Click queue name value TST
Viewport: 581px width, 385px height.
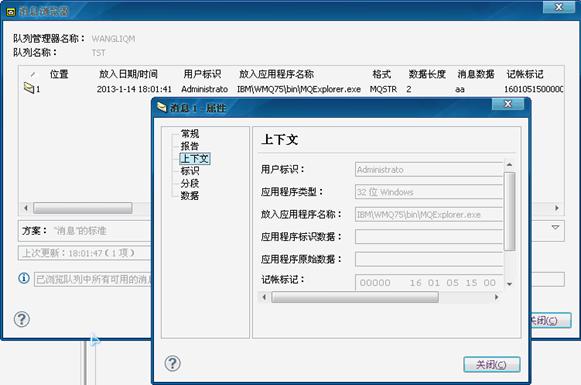[x=99, y=53]
